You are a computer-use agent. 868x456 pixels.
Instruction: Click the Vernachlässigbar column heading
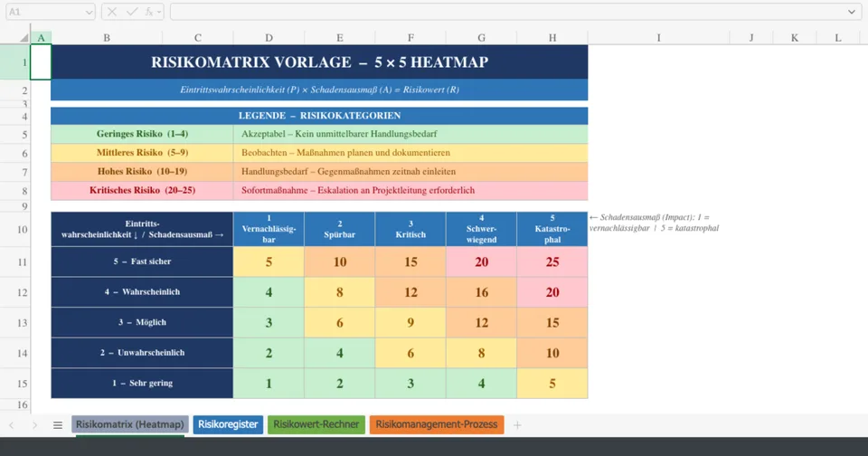tap(269, 229)
